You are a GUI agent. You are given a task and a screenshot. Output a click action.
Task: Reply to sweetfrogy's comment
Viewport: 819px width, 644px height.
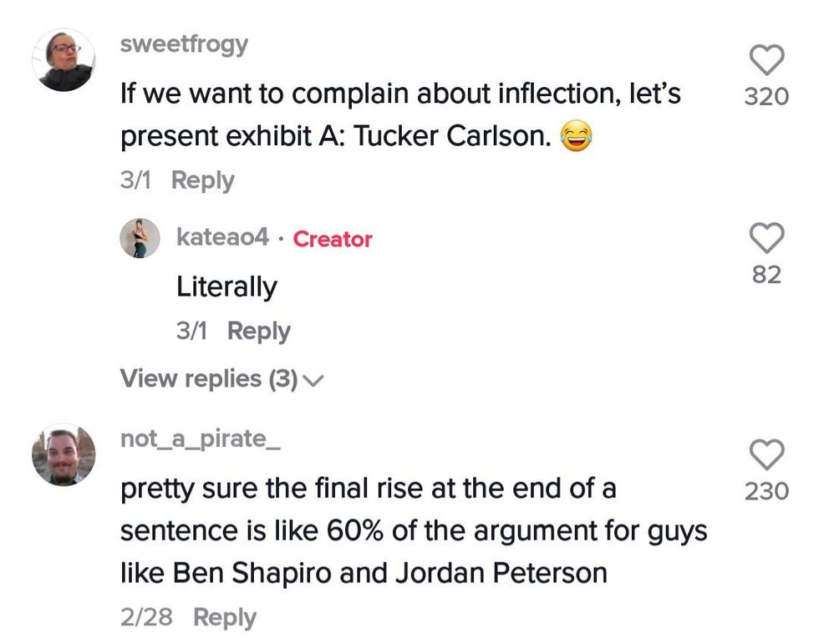(x=202, y=180)
